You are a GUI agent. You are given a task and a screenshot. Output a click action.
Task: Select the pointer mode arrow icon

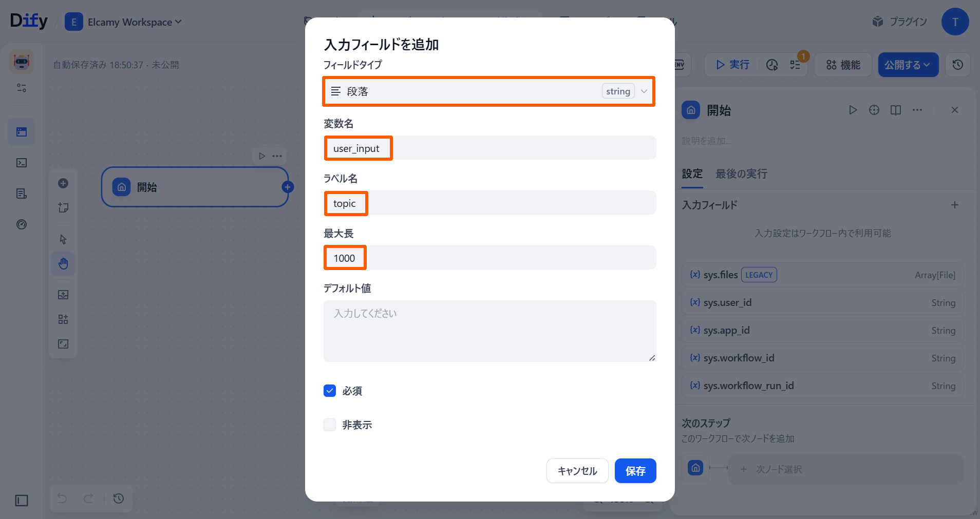[x=63, y=239]
